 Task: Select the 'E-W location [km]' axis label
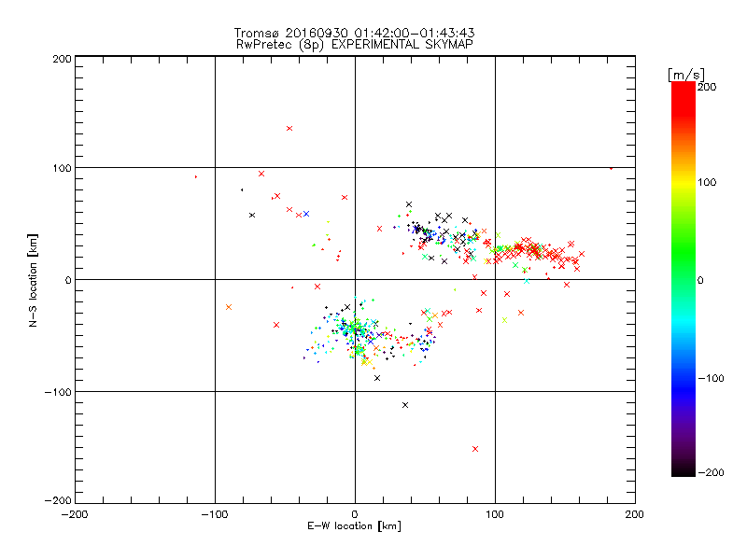pos(354,526)
